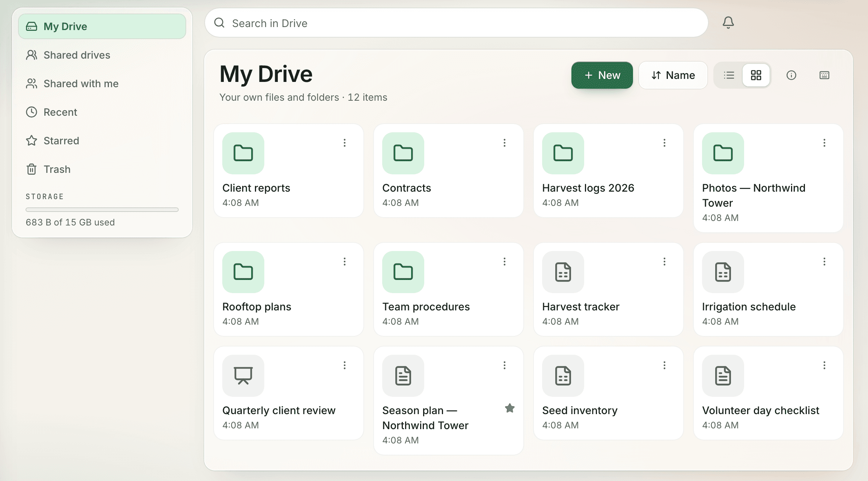This screenshot has height=481, width=868.
Task: Open more options for Irrigation schedule
Action: (x=824, y=262)
